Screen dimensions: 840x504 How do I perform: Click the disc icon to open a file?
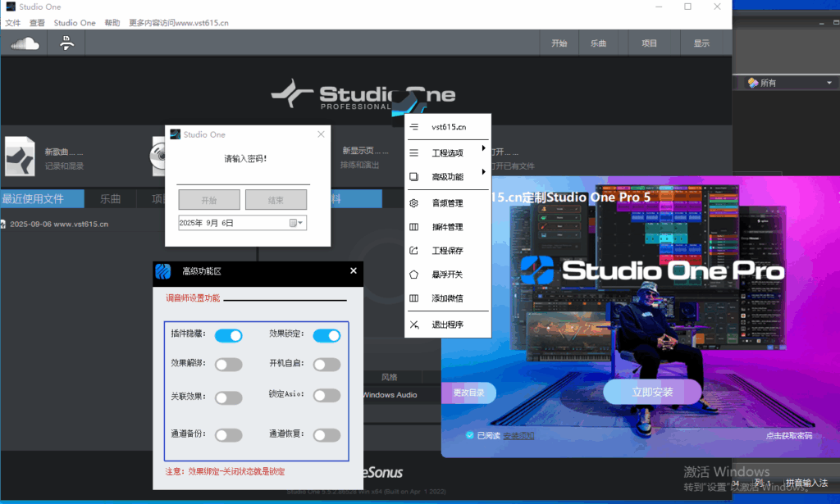pos(158,156)
